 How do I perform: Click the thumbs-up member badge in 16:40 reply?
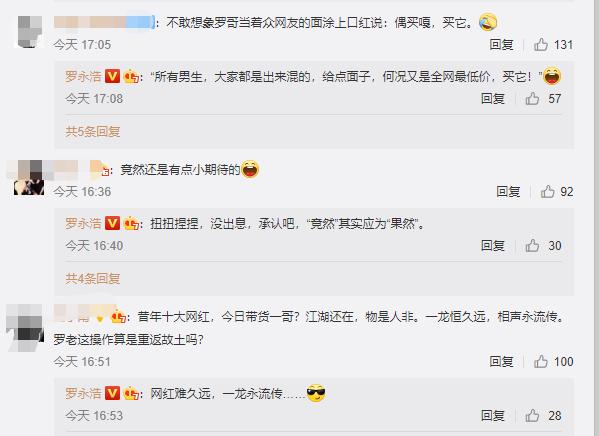coord(131,224)
